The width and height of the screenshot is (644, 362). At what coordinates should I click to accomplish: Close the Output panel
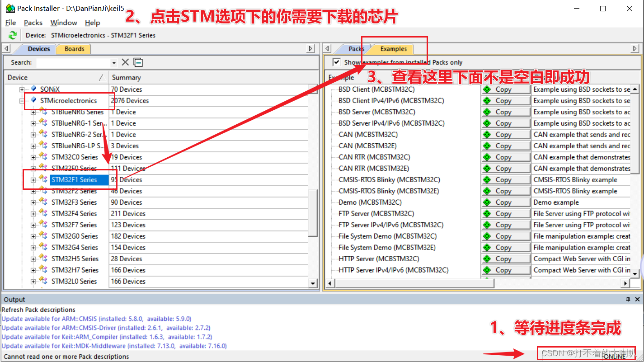pyautogui.click(x=638, y=299)
